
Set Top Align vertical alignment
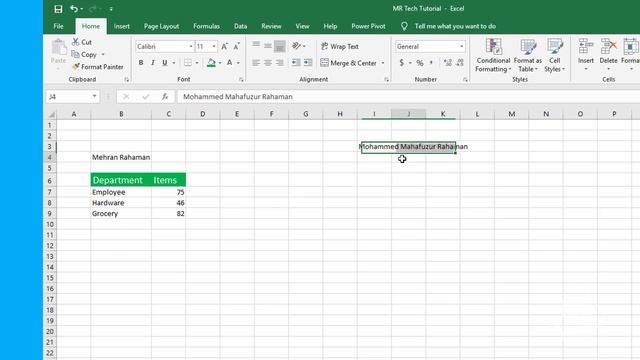tap(256, 46)
